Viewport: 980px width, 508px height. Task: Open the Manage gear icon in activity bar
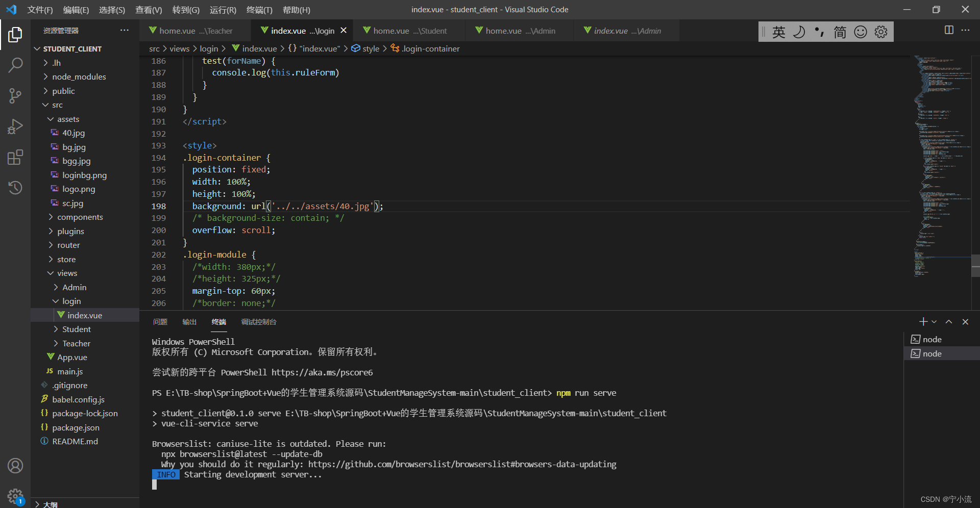(15, 496)
